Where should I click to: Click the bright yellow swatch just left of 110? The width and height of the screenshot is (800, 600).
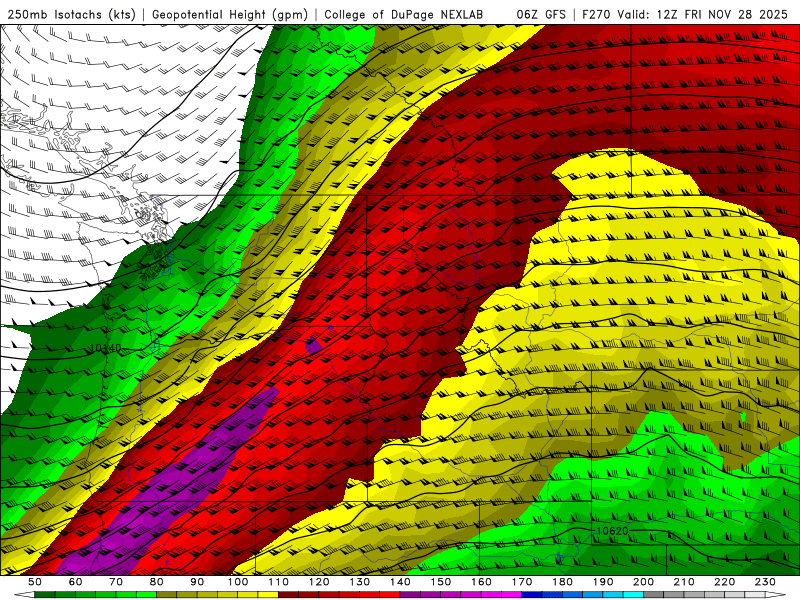coord(268,595)
